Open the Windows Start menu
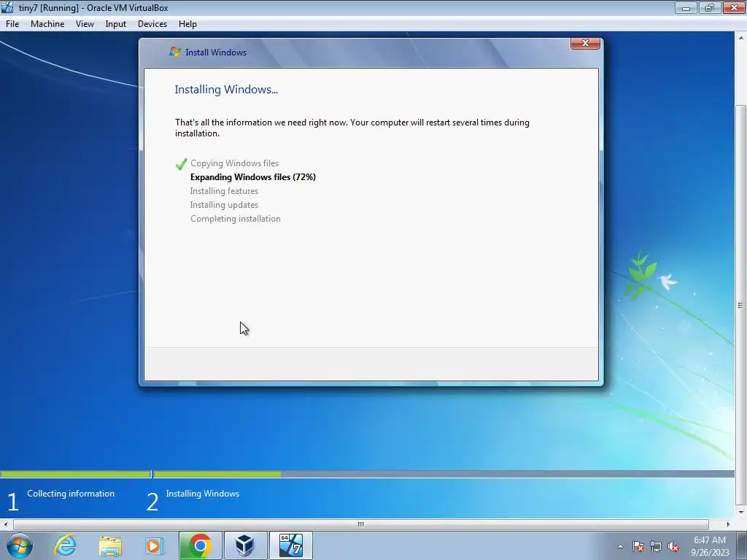747x560 pixels. [20, 545]
